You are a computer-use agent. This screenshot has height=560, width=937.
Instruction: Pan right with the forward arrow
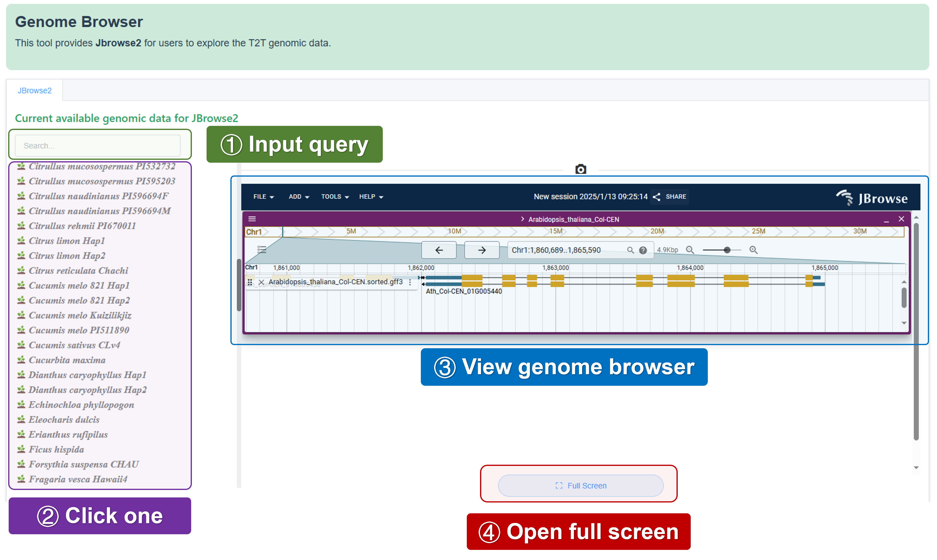point(482,250)
